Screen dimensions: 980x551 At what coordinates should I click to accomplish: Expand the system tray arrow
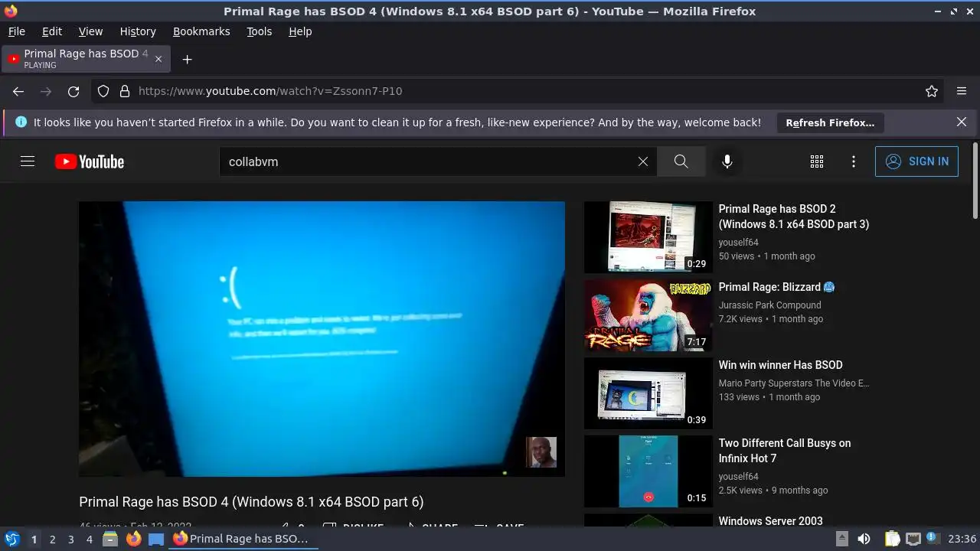(841, 539)
